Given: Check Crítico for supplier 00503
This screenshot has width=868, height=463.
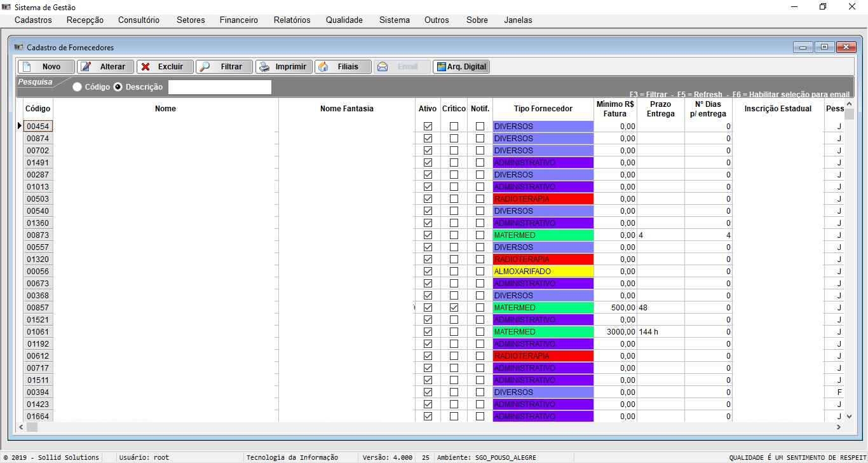Looking at the screenshot, I should [x=454, y=199].
